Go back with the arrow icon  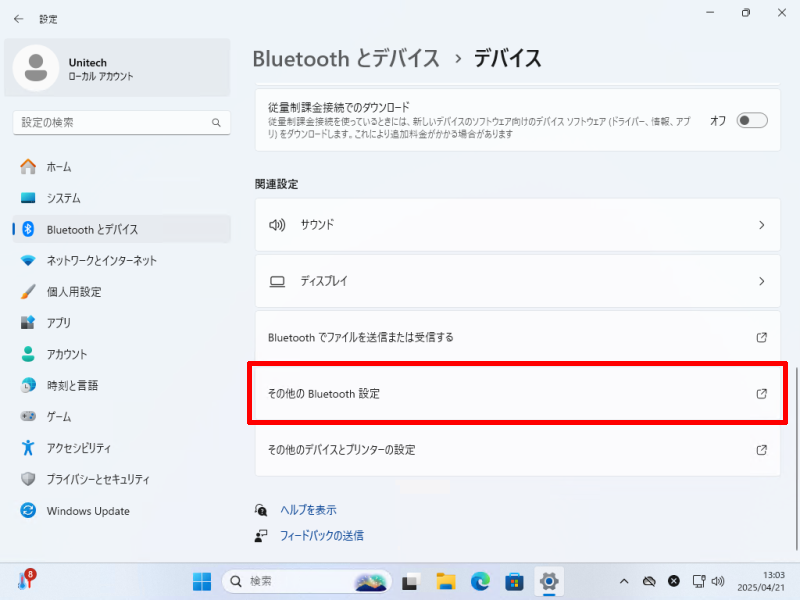(x=19, y=19)
